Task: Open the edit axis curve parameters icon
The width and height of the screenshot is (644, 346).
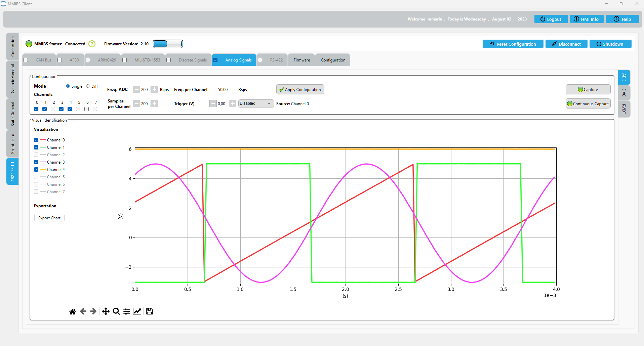Action: click(137, 312)
